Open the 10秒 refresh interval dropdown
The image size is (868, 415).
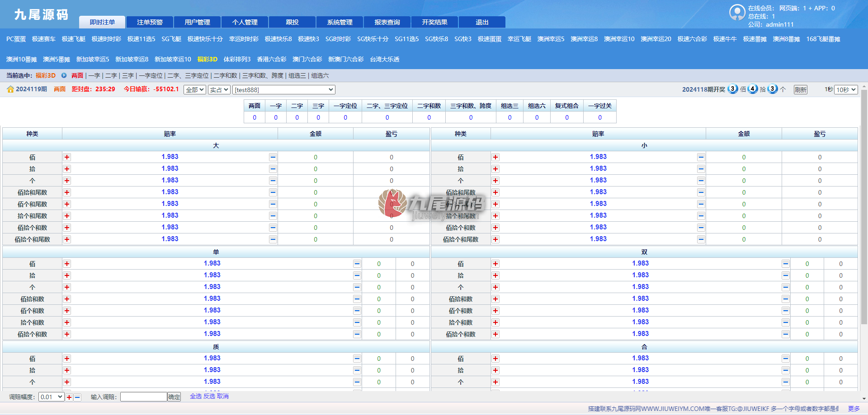click(x=846, y=90)
